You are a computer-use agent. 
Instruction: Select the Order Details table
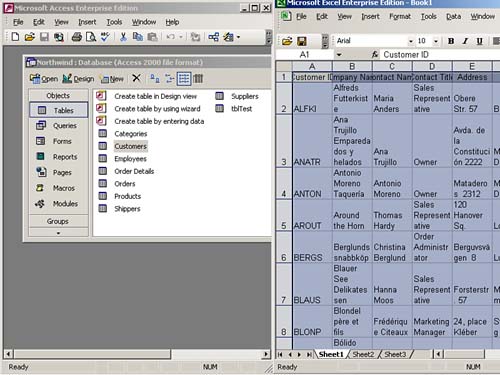134,171
